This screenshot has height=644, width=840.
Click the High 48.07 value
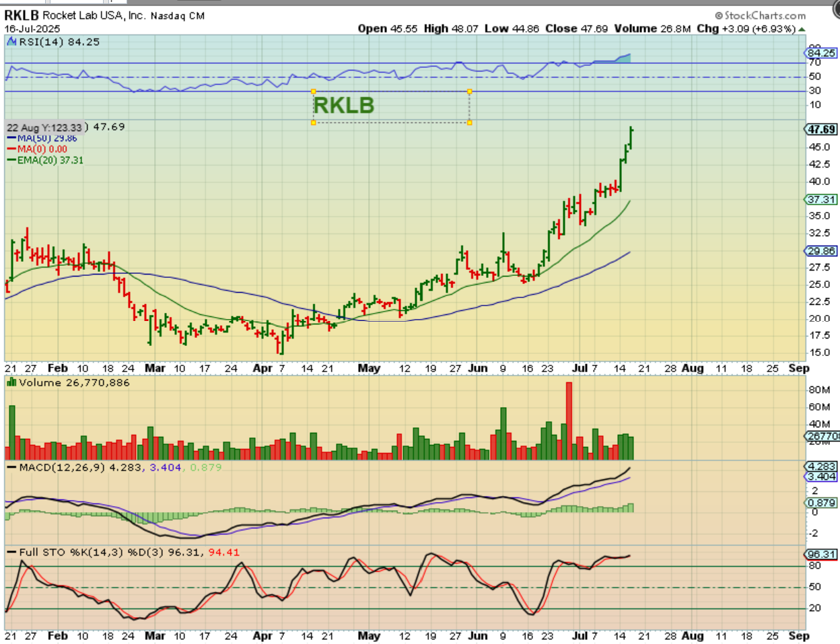[451, 28]
